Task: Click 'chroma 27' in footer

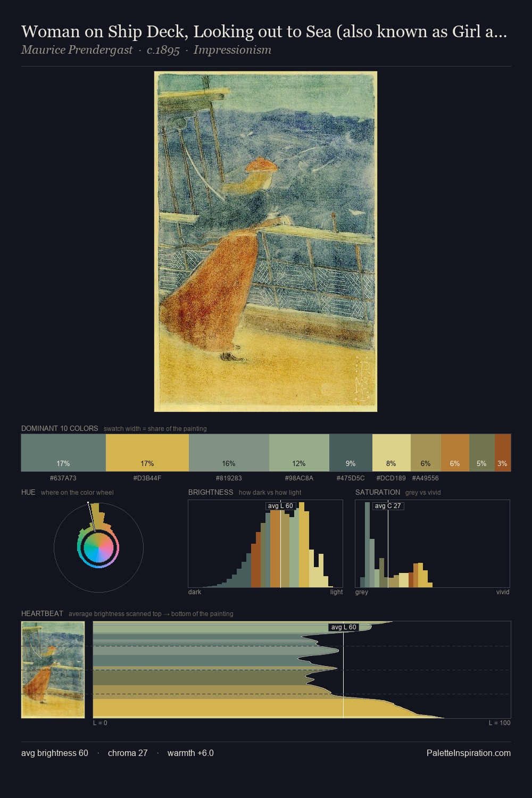Action: tap(128, 753)
